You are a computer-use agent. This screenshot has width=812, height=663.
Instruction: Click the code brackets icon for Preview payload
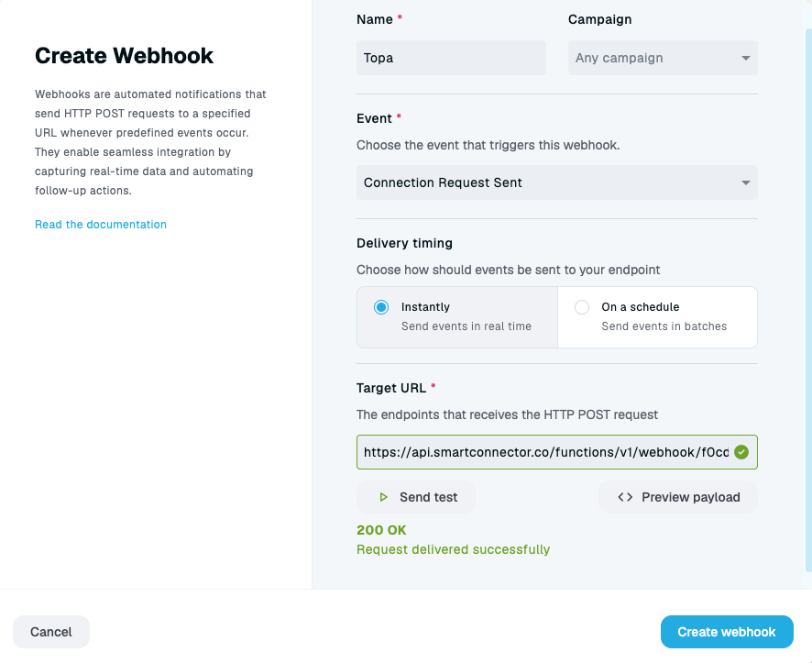pyautogui.click(x=625, y=497)
